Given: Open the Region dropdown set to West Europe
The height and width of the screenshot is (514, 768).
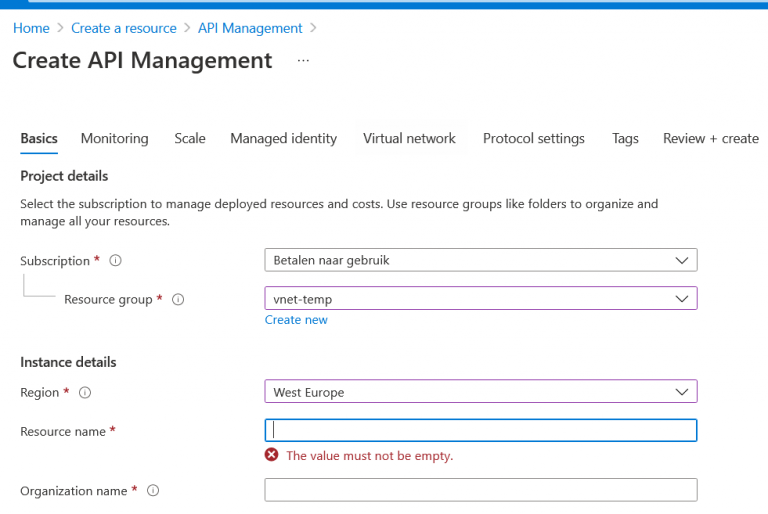Looking at the screenshot, I should click(480, 392).
